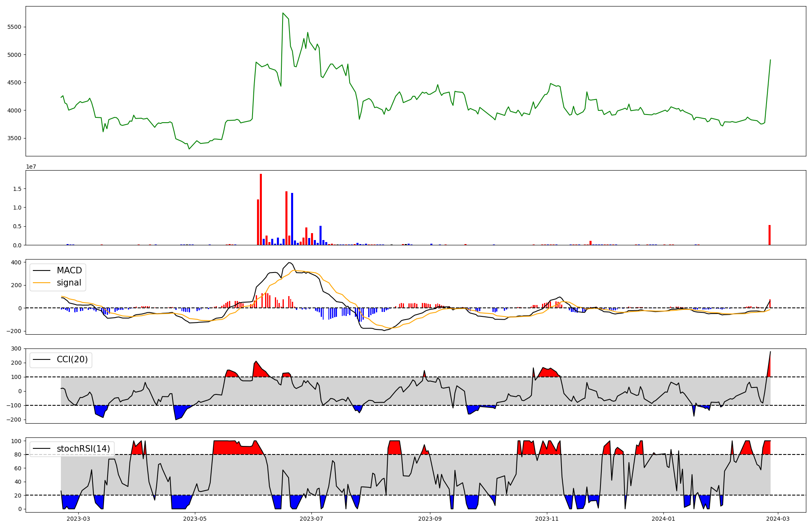812x528 pixels.
Task: Click the 400 tick on MACD axis
Action: click(x=17, y=262)
